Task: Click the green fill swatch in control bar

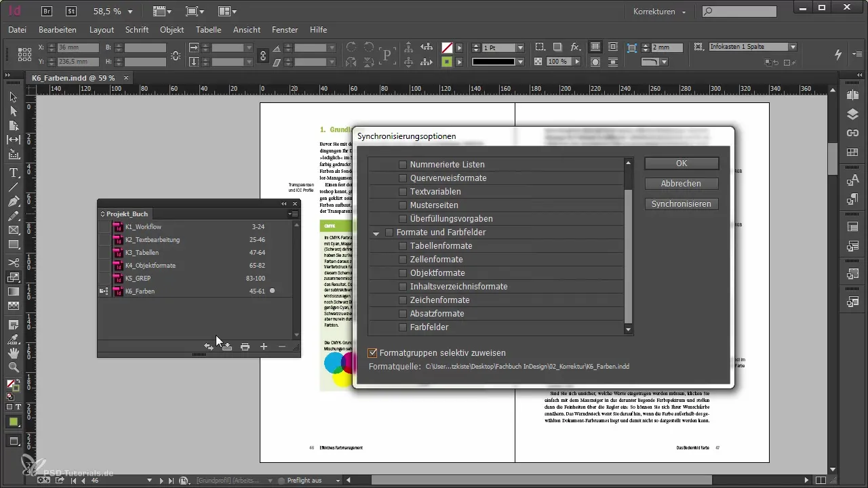Action: pyautogui.click(x=447, y=61)
